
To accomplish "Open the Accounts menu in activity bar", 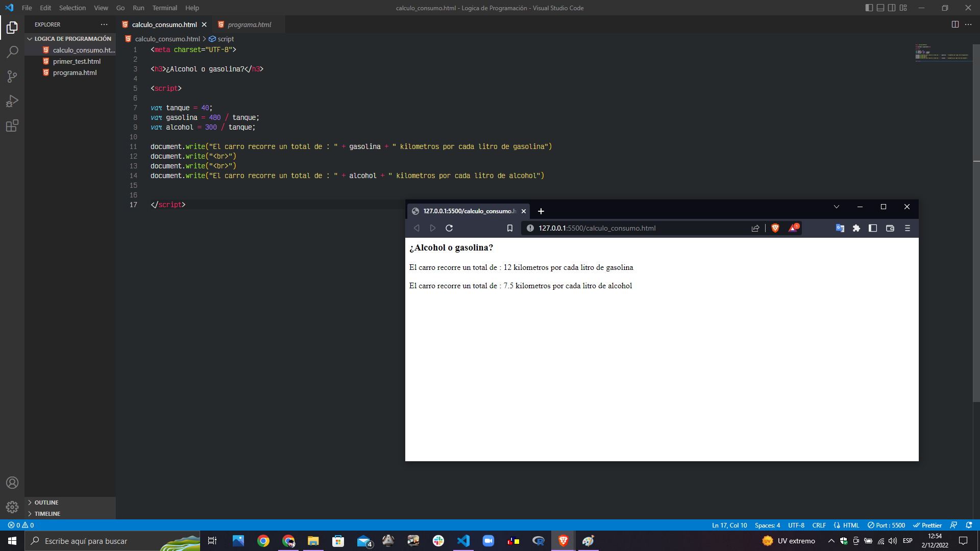I will (x=12, y=483).
